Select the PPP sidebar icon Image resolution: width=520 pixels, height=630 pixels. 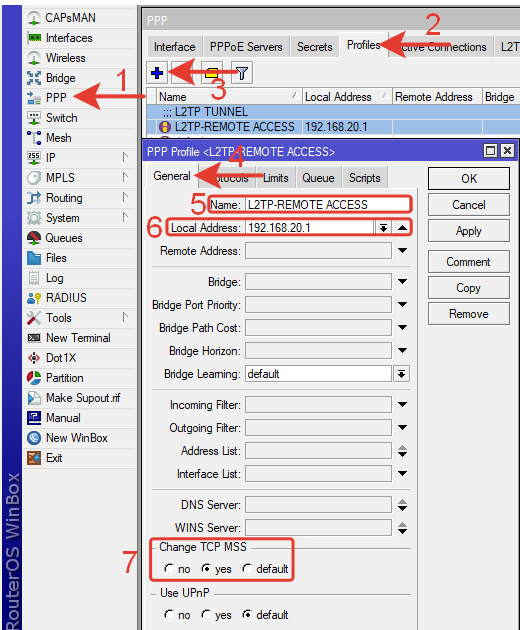pyautogui.click(x=34, y=98)
